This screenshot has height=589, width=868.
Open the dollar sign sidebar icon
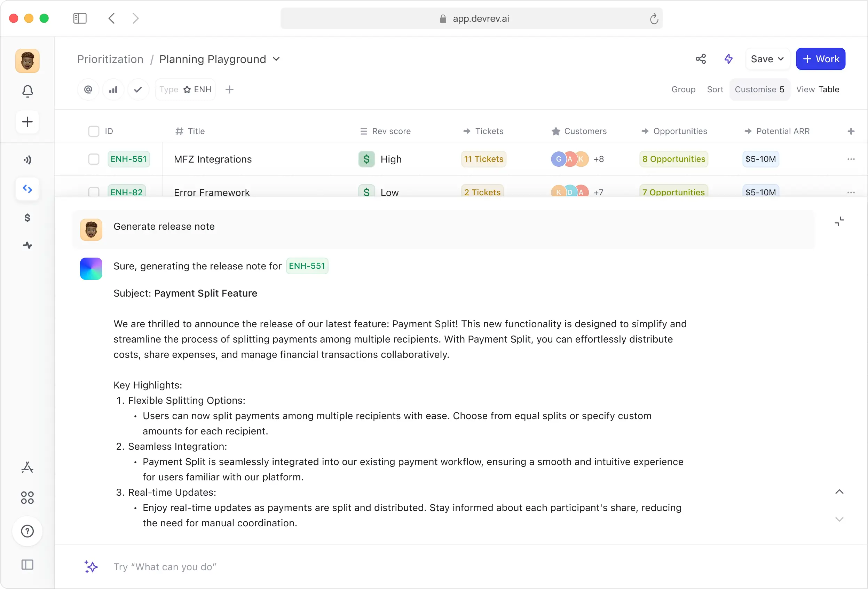(27, 218)
